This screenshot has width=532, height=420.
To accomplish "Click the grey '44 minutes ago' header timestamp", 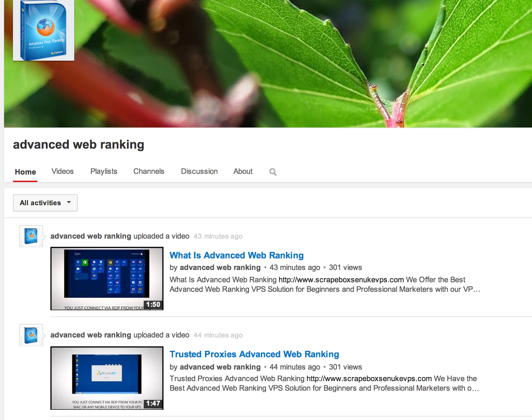I will coord(218,335).
